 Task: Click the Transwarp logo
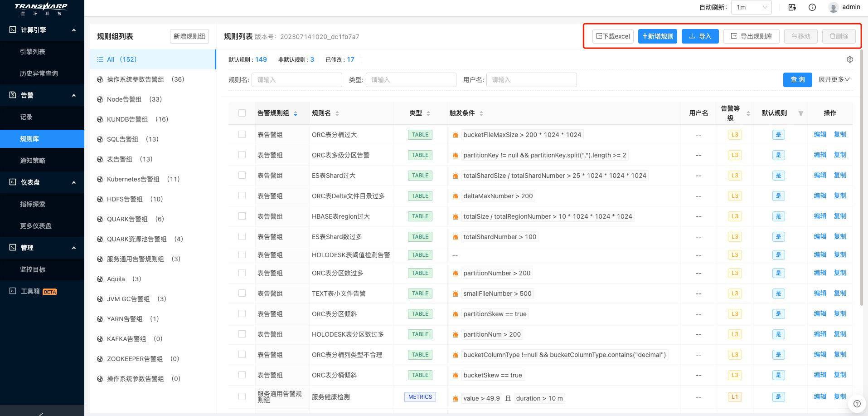point(41,9)
